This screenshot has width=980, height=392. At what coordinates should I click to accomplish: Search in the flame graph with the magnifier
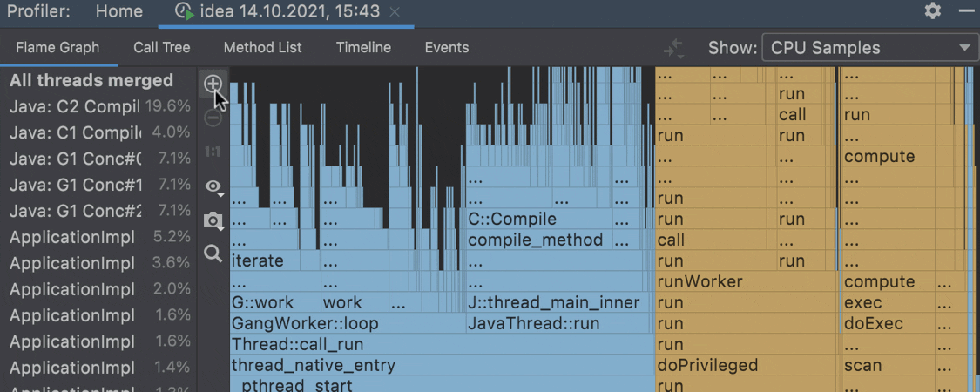click(x=213, y=253)
